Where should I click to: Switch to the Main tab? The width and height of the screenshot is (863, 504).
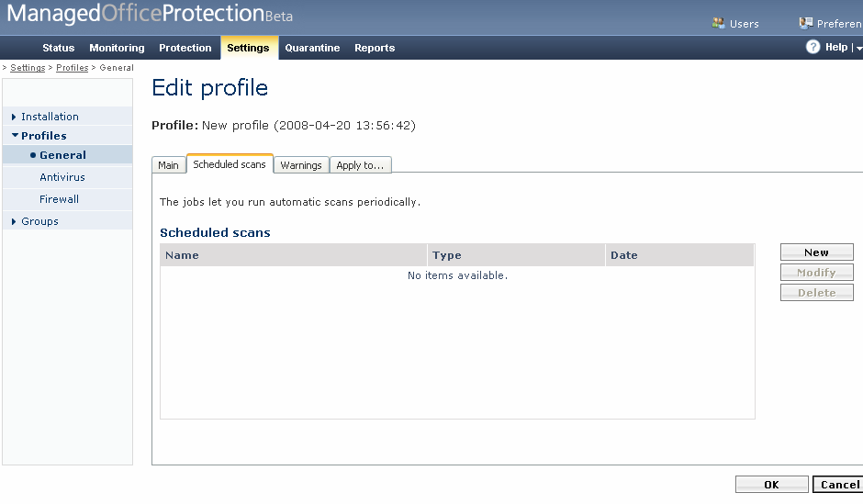[x=168, y=165]
